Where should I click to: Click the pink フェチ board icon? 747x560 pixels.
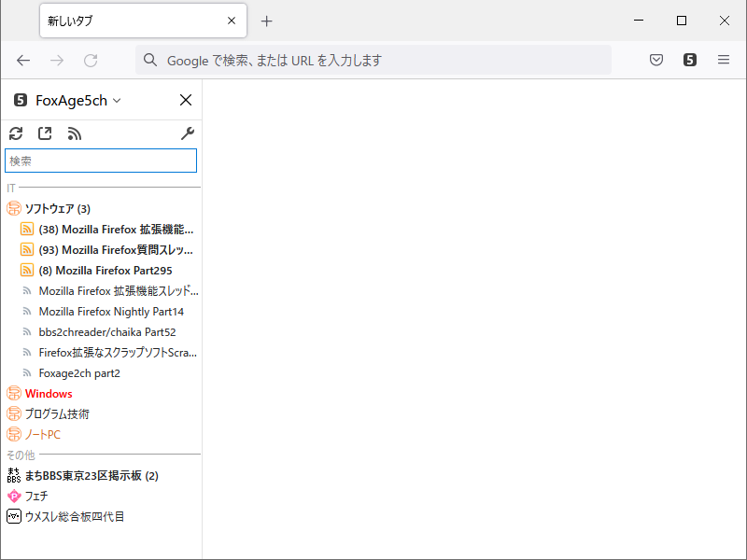14,497
